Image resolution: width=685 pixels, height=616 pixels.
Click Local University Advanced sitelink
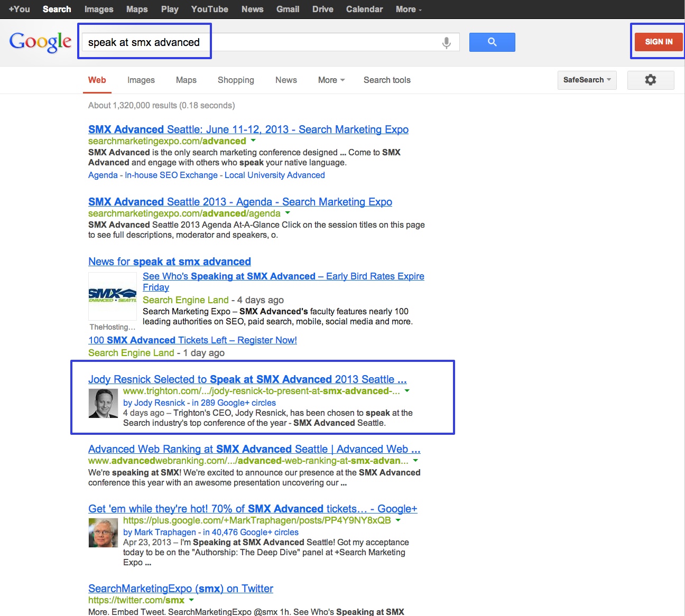click(x=275, y=175)
